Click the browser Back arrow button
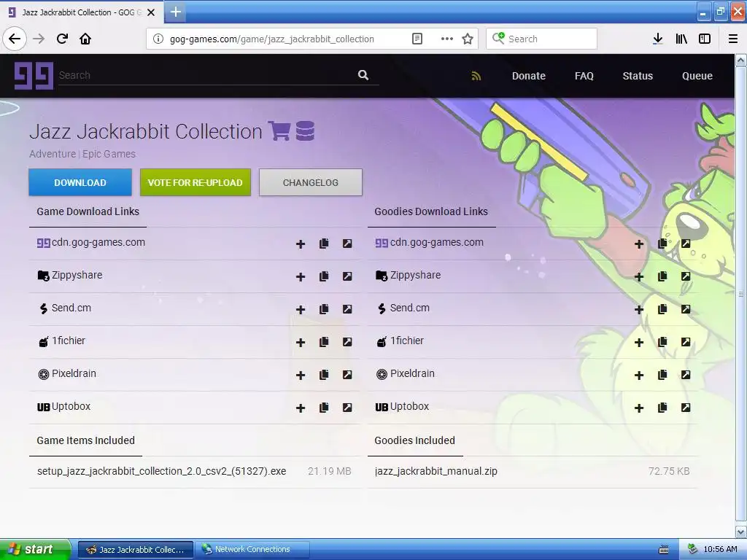This screenshot has height=560, width=747. [x=15, y=39]
